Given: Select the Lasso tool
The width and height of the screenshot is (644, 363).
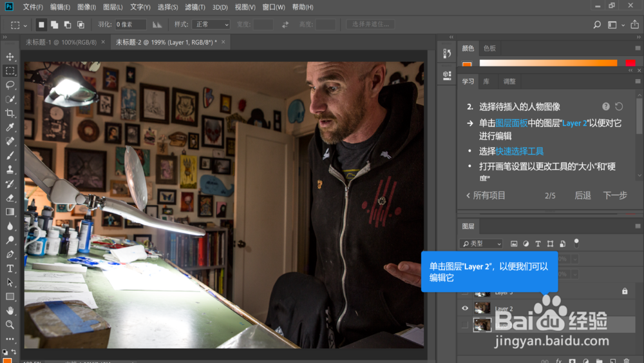Looking at the screenshot, I should [x=10, y=84].
